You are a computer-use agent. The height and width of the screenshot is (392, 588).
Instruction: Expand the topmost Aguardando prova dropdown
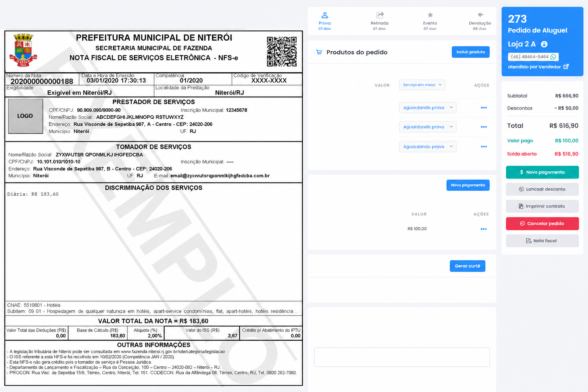click(x=428, y=108)
